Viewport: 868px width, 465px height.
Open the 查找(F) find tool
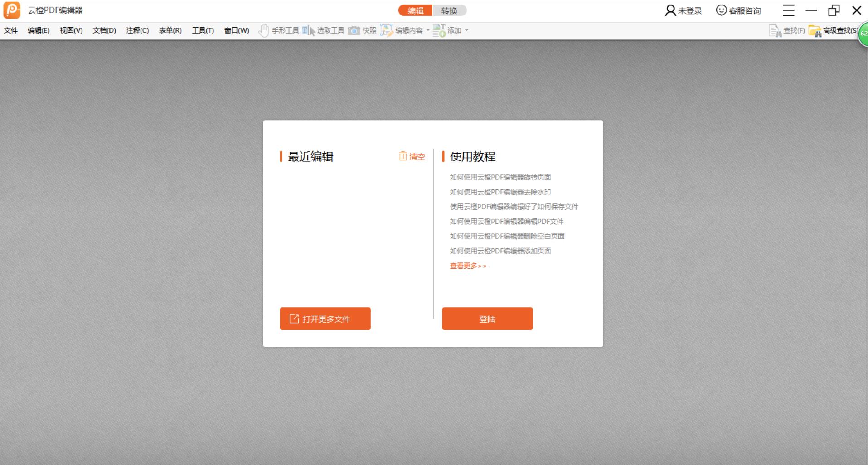787,30
